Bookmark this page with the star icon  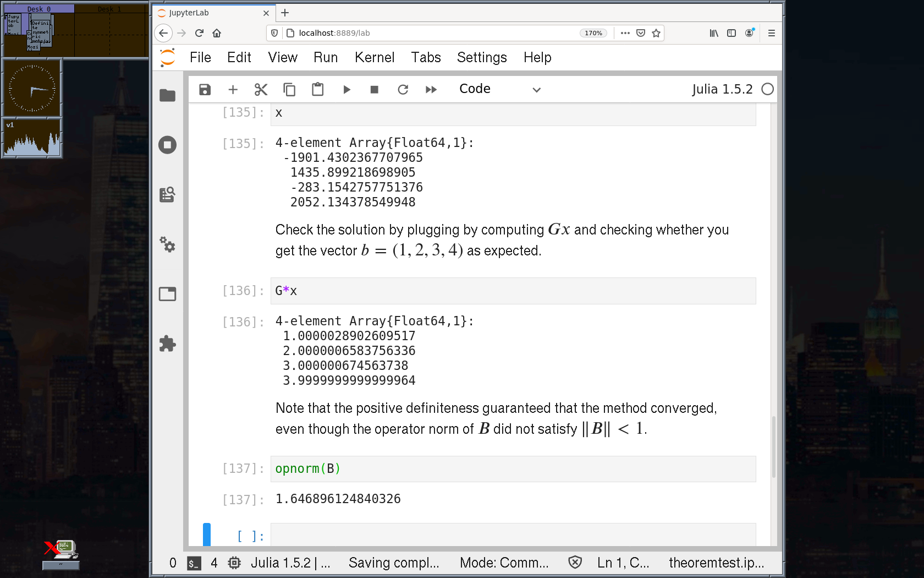click(656, 33)
